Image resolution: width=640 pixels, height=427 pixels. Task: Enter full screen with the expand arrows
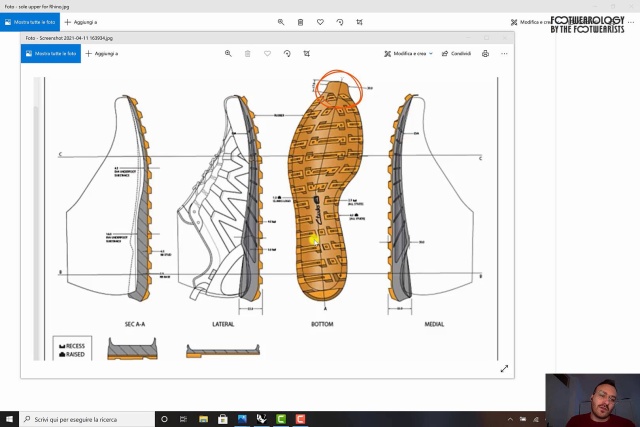tap(504, 368)
